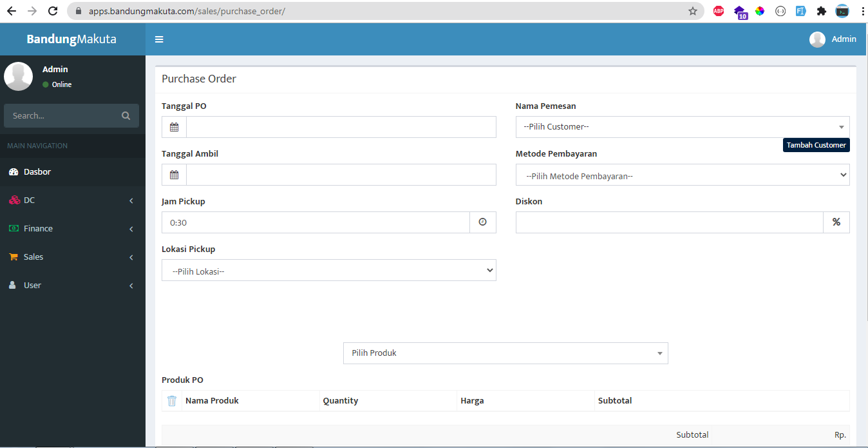Open the Pilih Customer dropdown

tap(682, 127)
